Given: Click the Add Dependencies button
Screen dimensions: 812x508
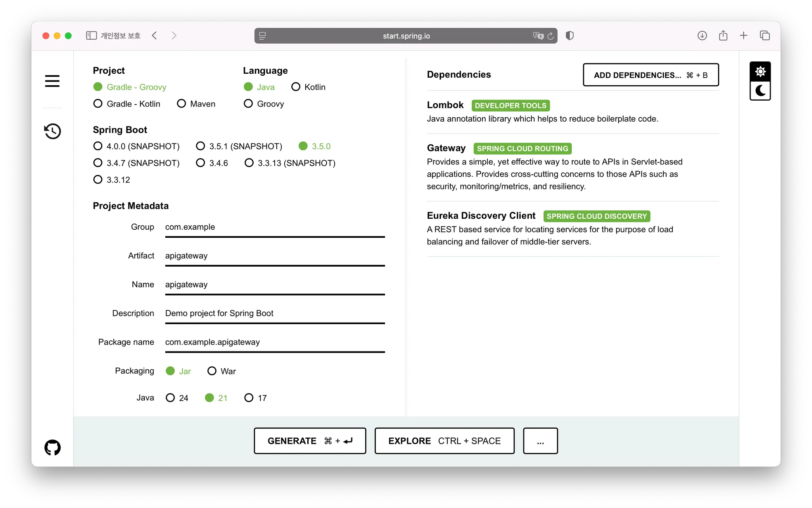Looking at the screenshot, I should [x=651, y=75].
